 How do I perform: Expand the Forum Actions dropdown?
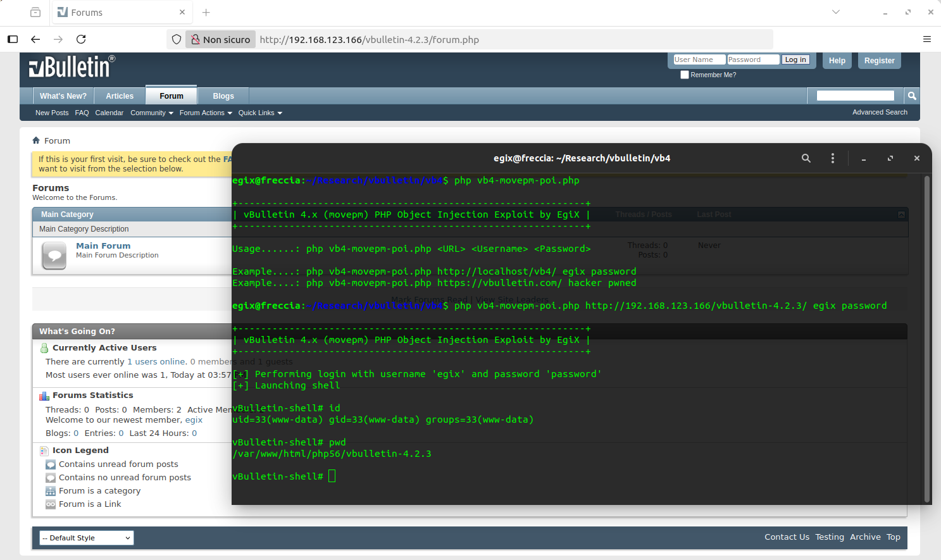[206, 113]
